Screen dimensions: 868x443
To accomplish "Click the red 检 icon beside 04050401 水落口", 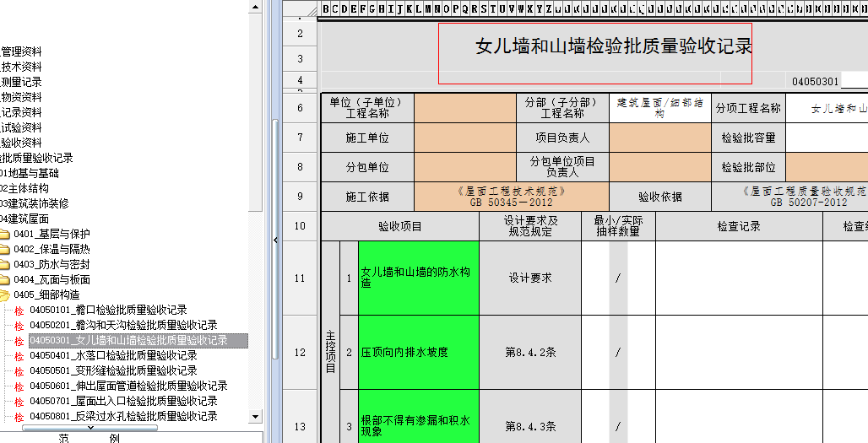I will pos(19,356).
